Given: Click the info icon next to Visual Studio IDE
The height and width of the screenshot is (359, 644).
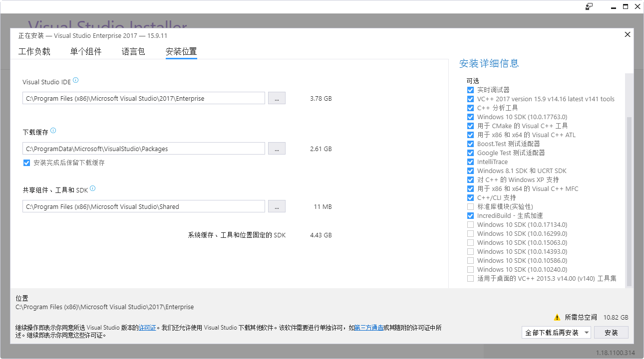Looking at the screenshot, I should point(76,80).
